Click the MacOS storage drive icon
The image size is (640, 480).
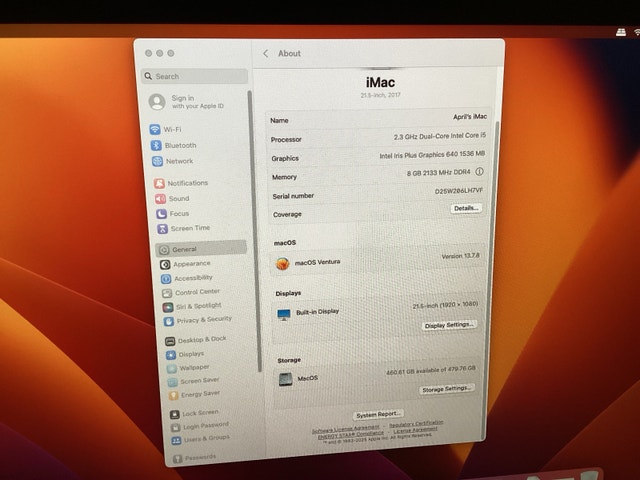[286, 379]
